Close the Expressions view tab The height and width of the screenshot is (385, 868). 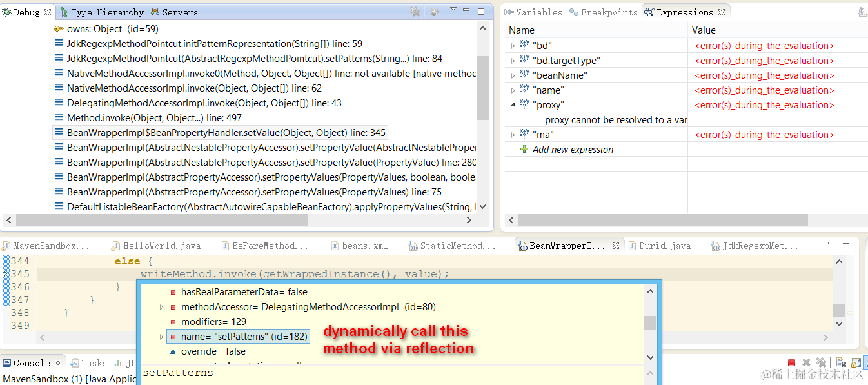coord(722,12)
